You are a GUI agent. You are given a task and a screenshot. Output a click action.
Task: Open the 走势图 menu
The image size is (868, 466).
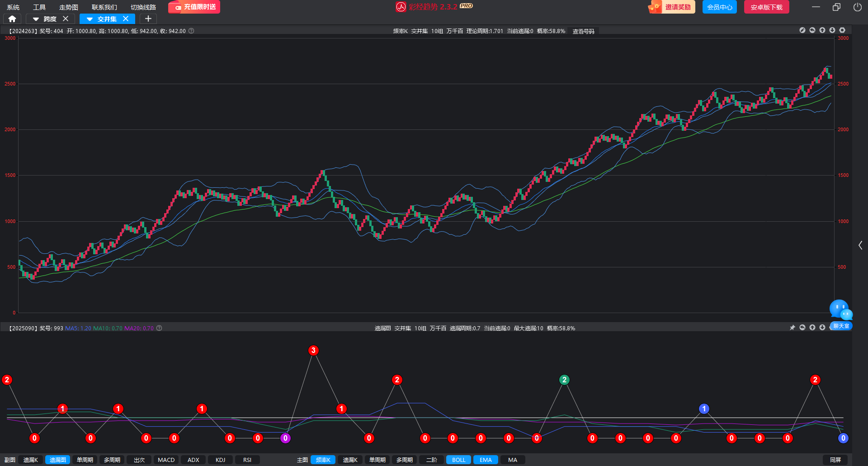click(x=69, y=7)
